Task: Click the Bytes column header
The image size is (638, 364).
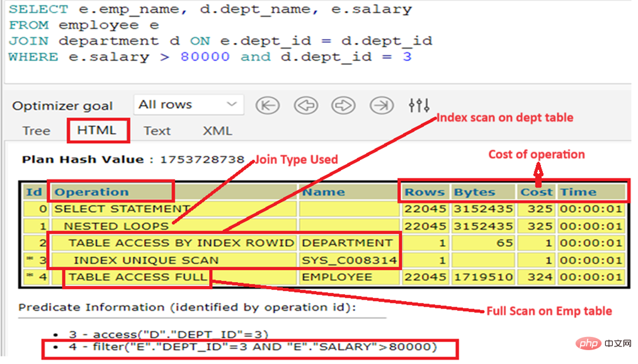Action: click(x=474, y=192)
